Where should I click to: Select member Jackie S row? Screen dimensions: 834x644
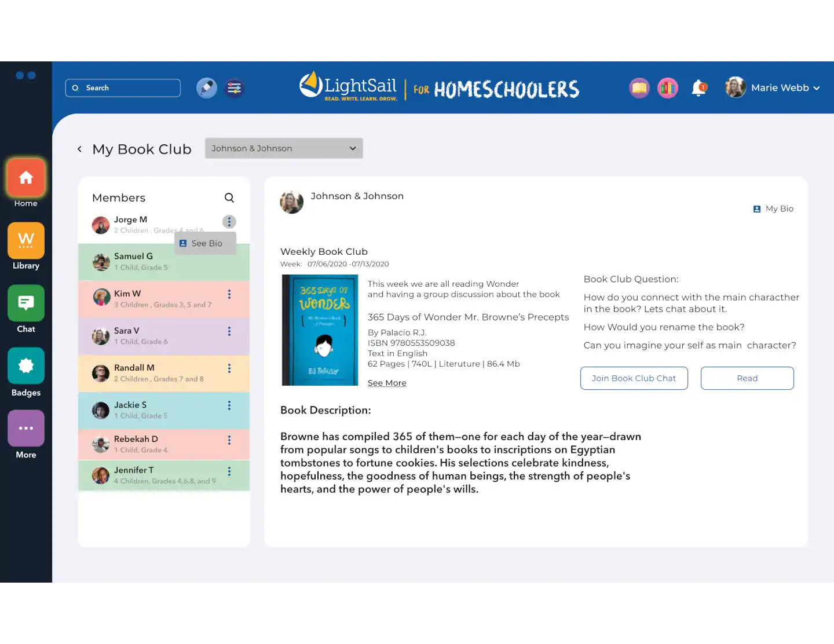coord(164,410)
